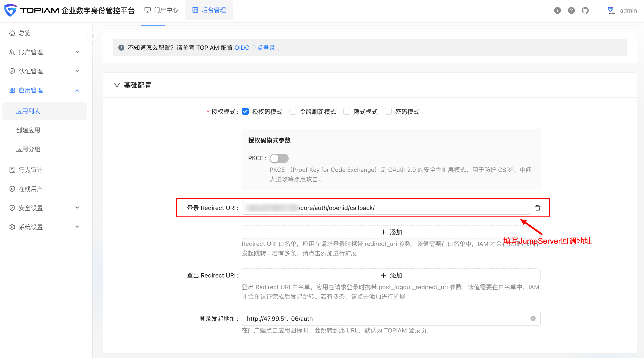Screen dimensions: 644x358
Task: Click the info icon in the top bar
Action: pos(557,10)
